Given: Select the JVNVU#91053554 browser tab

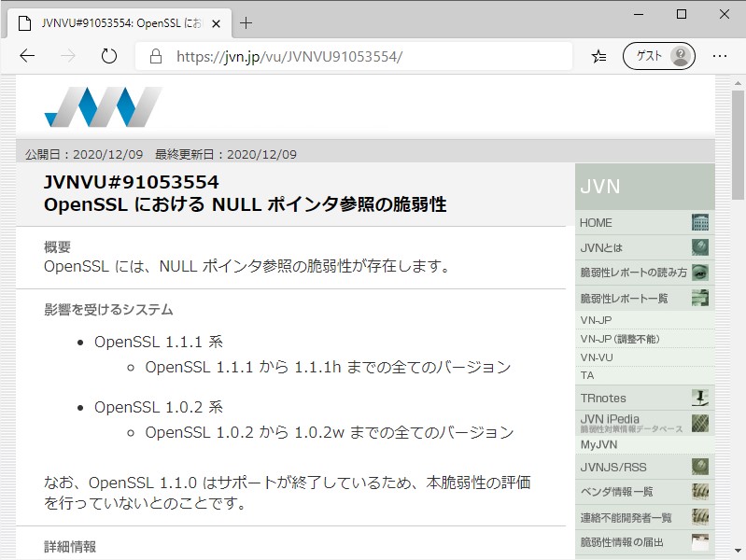Looking at the screenshot, I should coord(119,22).
